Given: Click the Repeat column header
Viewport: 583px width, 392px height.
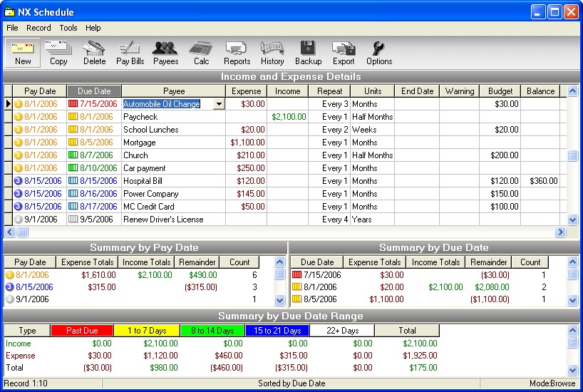Looking at the screenshot, I should 329,91.
